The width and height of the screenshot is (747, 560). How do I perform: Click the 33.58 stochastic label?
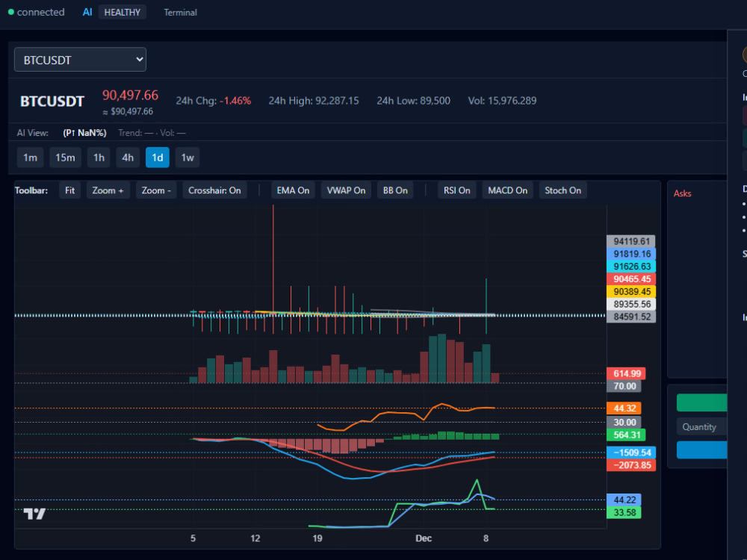pos(624,513)
